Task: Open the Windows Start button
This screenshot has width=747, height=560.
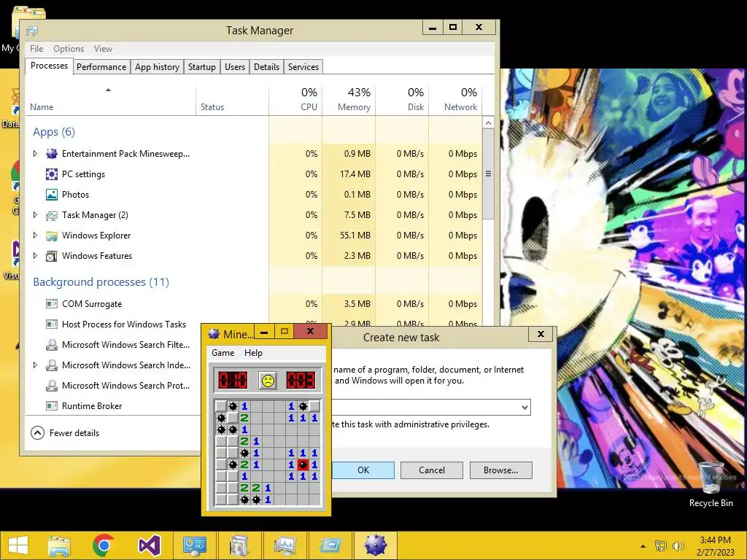Action: tap(18, 545)
